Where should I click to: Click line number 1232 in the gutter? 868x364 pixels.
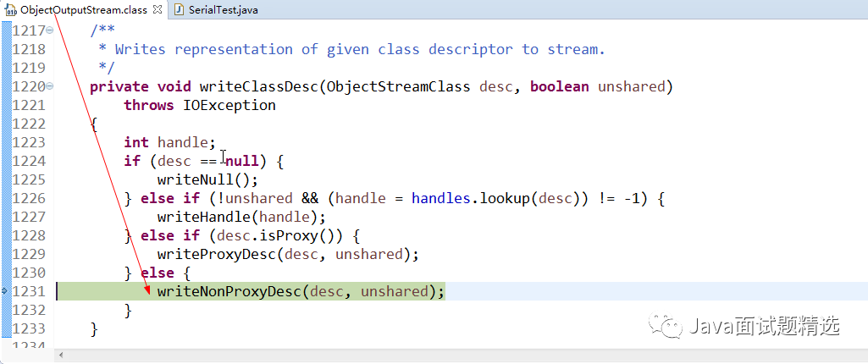(29, 310)
